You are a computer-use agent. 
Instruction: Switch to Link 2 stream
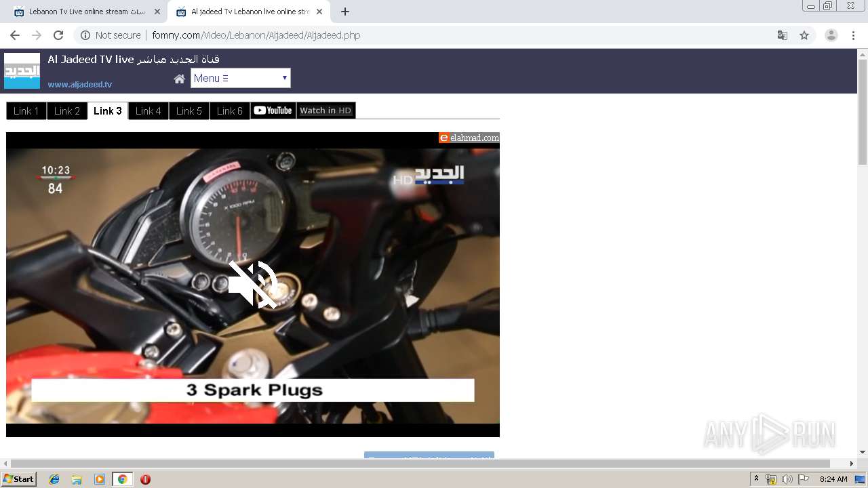(x=67, y=110)
